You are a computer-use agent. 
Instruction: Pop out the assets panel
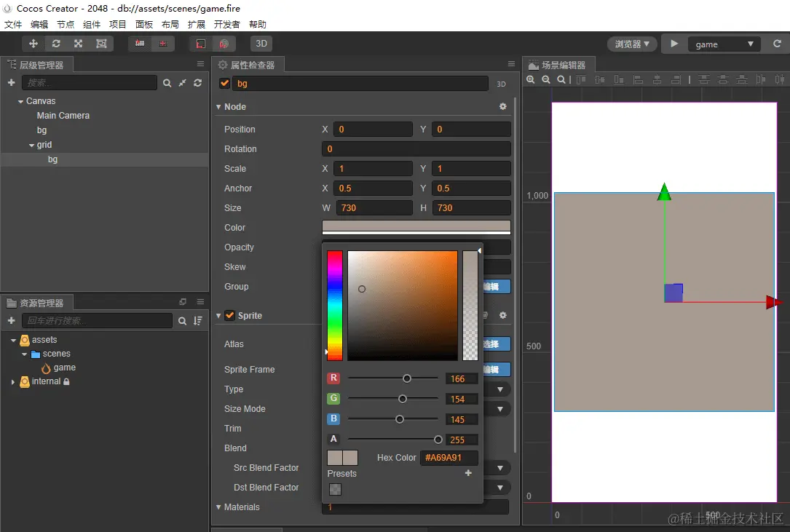tap(183, 302)
